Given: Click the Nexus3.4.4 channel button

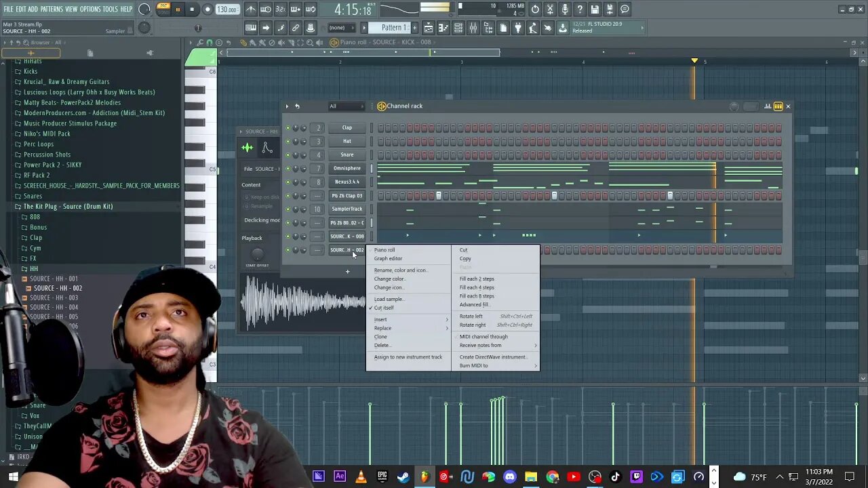Looking at the screenshot, I should tap(347, 182).
